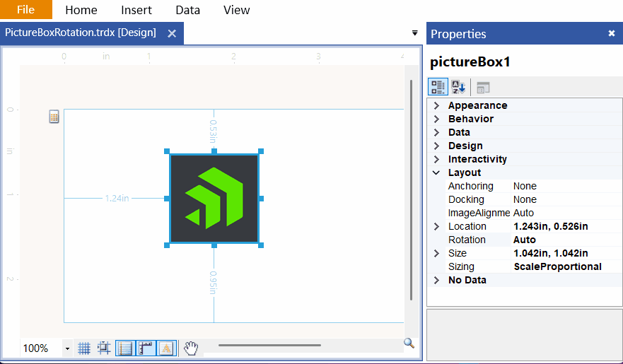
Task: Click the top-left resize handle of picture box
Action: pyautogui.click(x=167, y=151)
